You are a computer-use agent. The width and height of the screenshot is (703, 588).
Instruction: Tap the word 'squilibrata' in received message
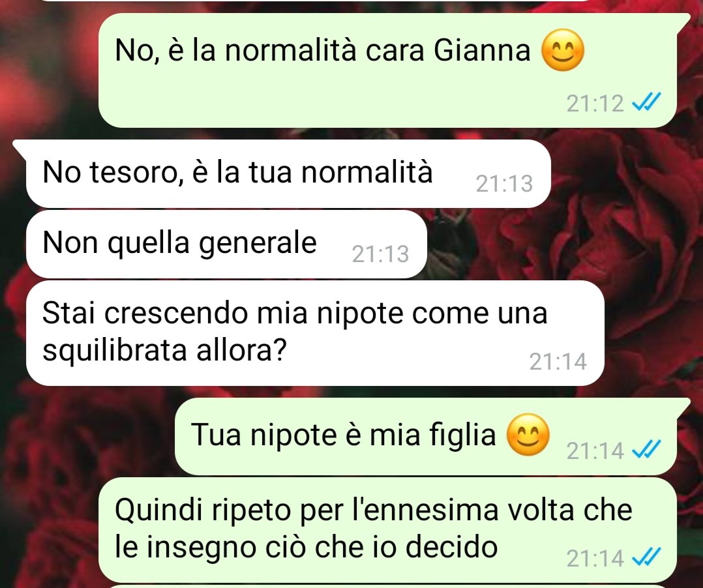coord(114,351)
